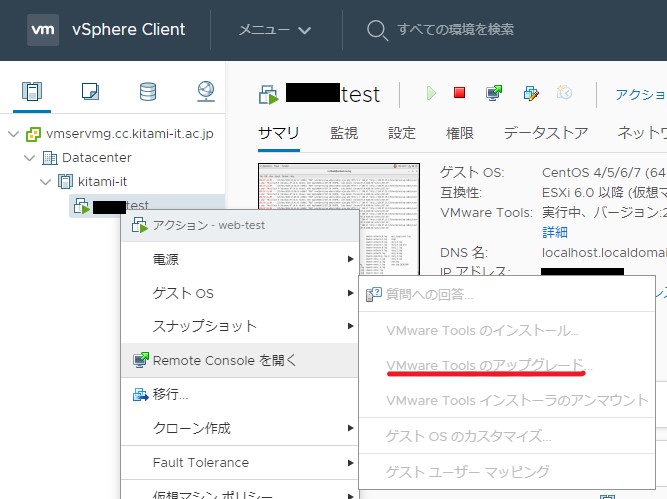Click 質問への回答... submenu item
This screenshot has height=499, width=667.
point(507,294)
